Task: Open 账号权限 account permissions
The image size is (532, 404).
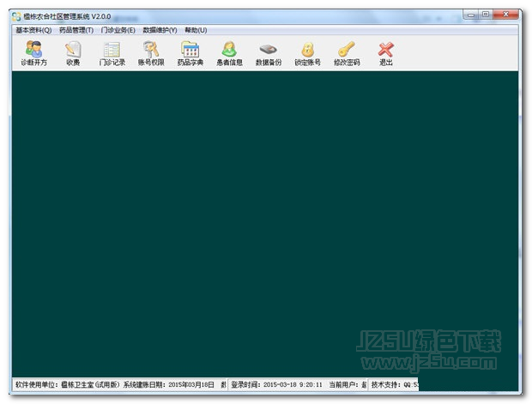Action: point(151,53)
